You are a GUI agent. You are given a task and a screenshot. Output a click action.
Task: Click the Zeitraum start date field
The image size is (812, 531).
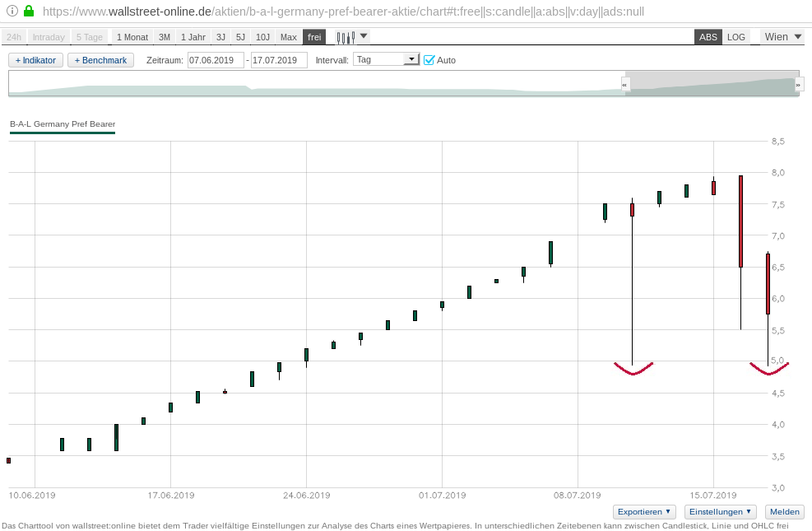coord(216,60)
